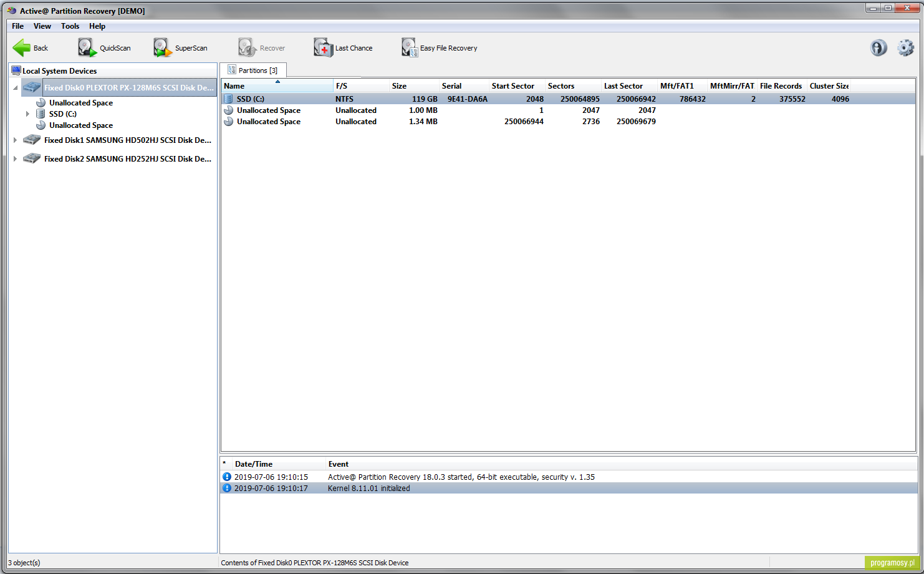Click the Local System Devices monitor icon
Screen dimensions: 924x574
(16, 71)
